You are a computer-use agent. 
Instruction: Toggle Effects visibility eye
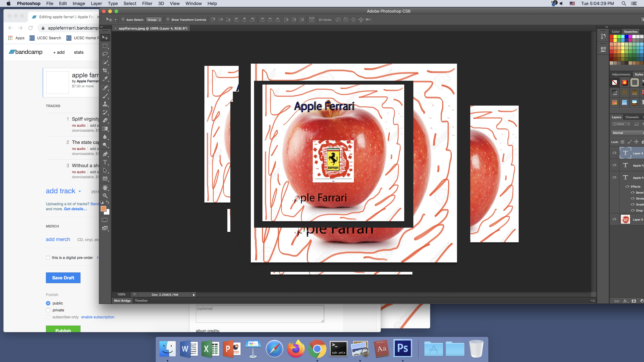coord(627,186)
